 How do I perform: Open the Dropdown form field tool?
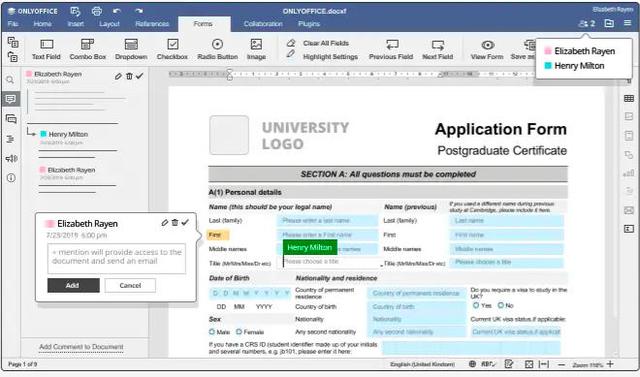pyautogui.click(x=131, y=49)
